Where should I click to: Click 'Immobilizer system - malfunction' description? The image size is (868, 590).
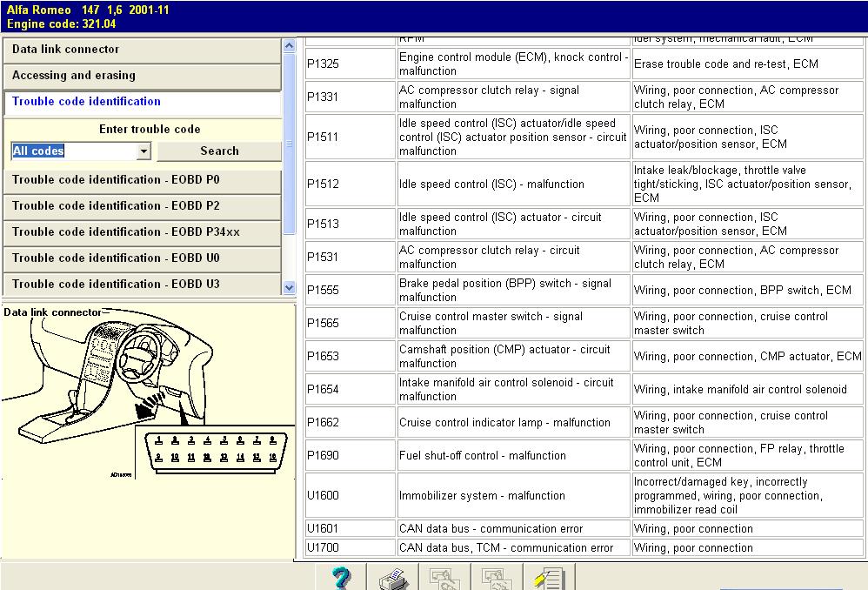513,495
